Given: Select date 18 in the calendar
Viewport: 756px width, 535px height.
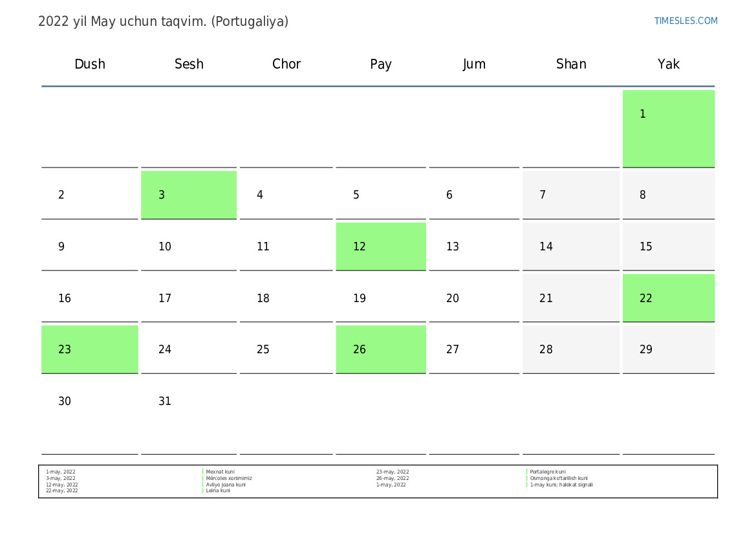Looking at the screenshot, I should point(286,298).
